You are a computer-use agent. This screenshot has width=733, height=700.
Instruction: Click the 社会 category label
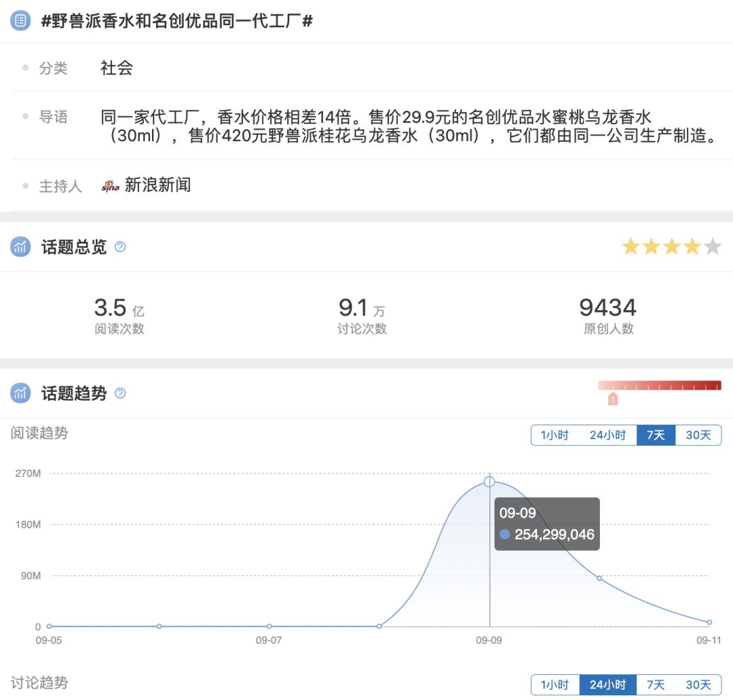click(x=115, y=68)
